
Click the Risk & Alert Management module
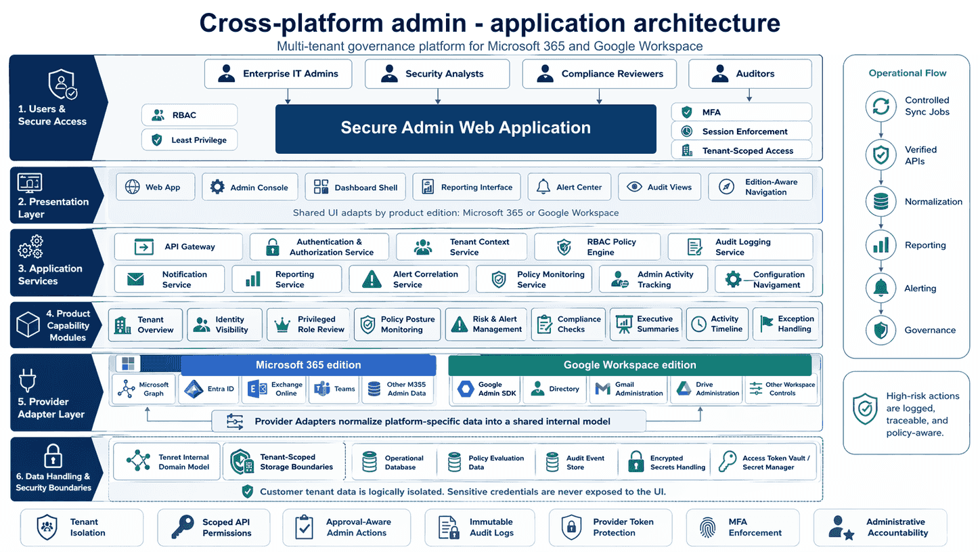point(487,324)
